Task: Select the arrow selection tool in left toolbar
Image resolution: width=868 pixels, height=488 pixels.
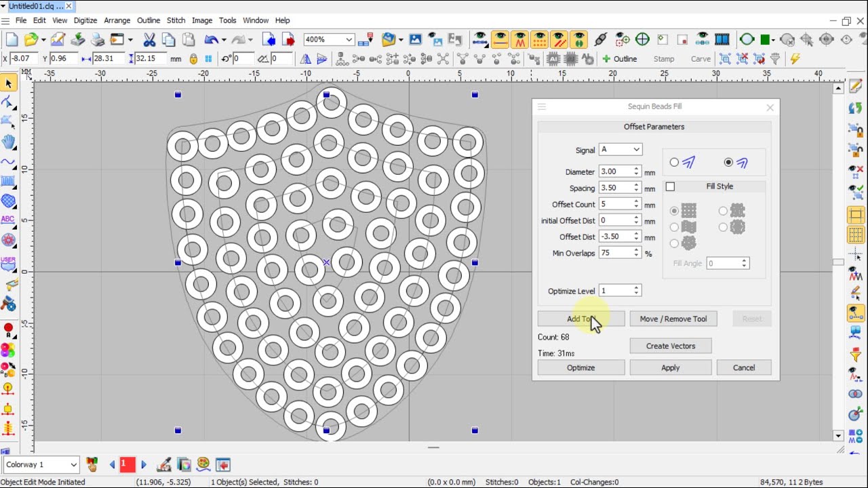Action: pos(8,83)
